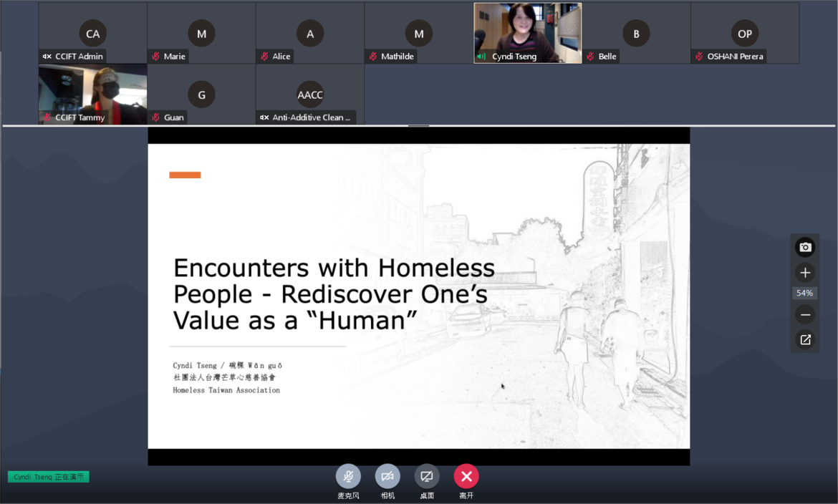
Task: Click Guan's muted microphone icon
Action: click(155, 117)
